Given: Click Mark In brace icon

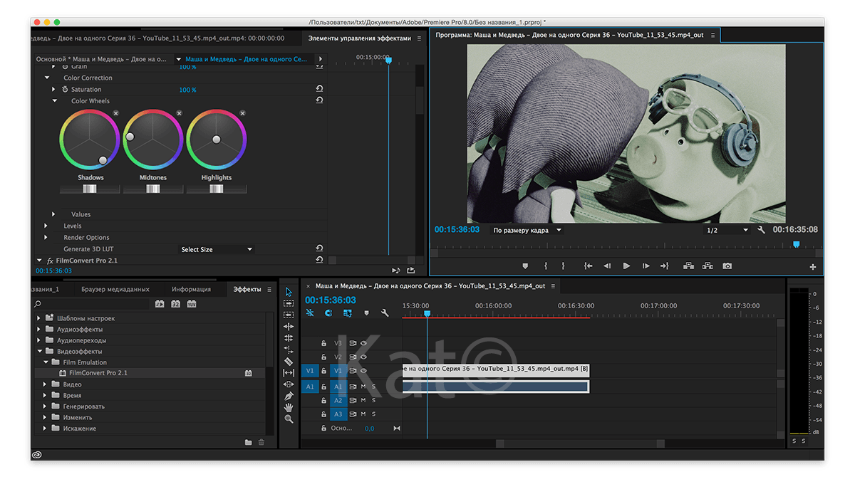Looking at the screenshot, I should coord(546,266).
